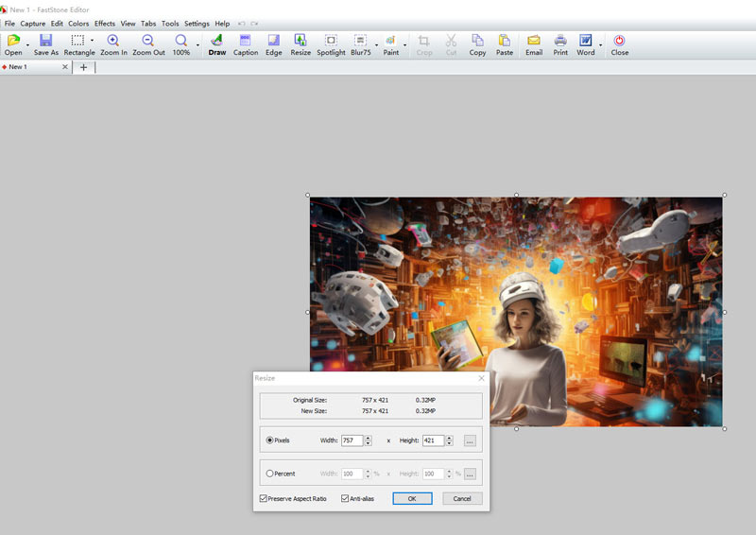Viewport: 756px width, 535px height.
Task: Click the Save As floppy icon
Action: (45, 44)
